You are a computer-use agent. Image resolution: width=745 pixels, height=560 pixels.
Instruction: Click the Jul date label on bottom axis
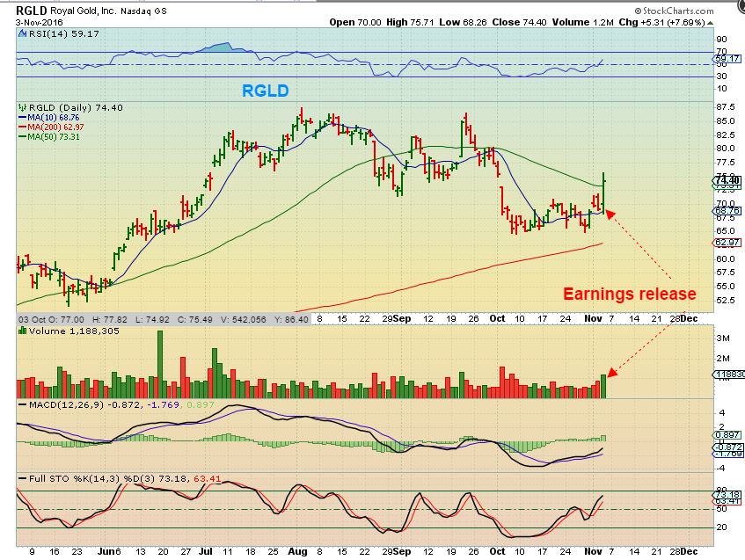click(205, 551)
